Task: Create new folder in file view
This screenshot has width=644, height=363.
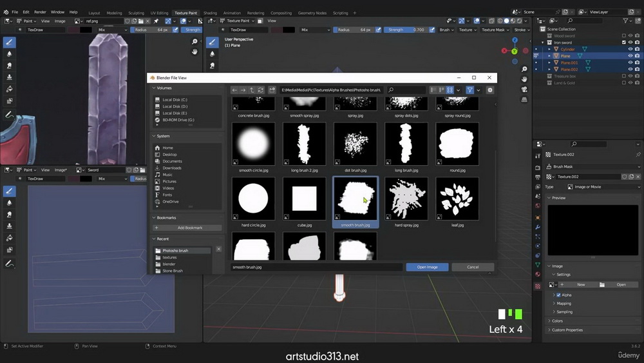Action: point(272,90)
